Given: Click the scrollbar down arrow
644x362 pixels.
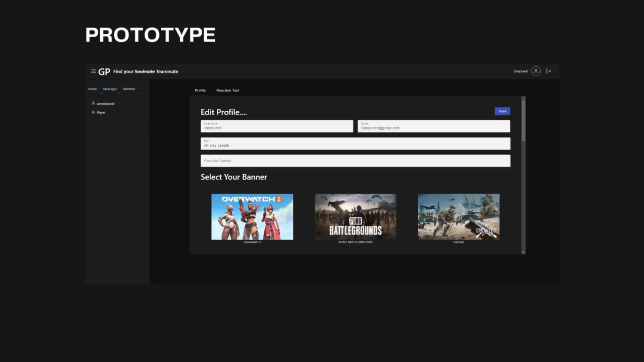Looking at the screenshot, I should pyautogui.click(x=523, y=252).
